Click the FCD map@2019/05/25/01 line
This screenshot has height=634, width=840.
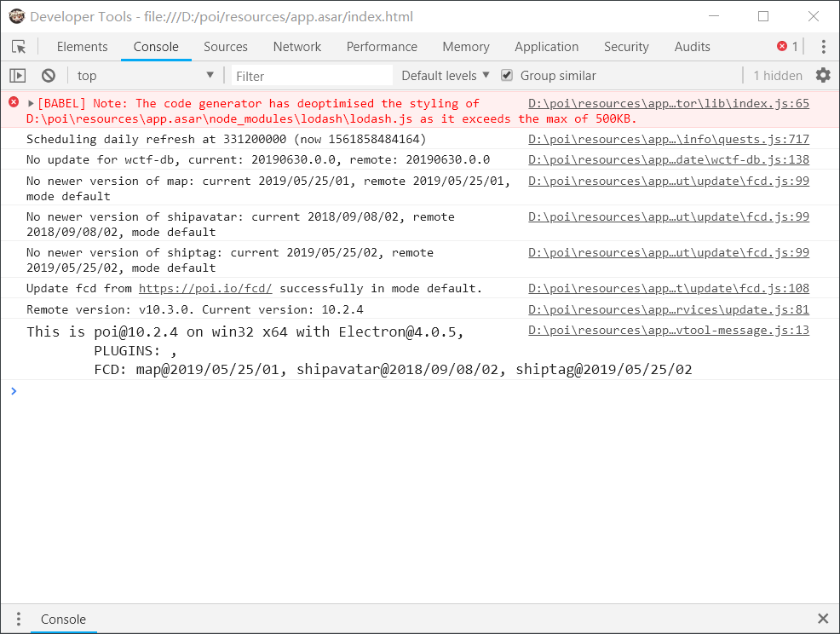coord(394,370)
